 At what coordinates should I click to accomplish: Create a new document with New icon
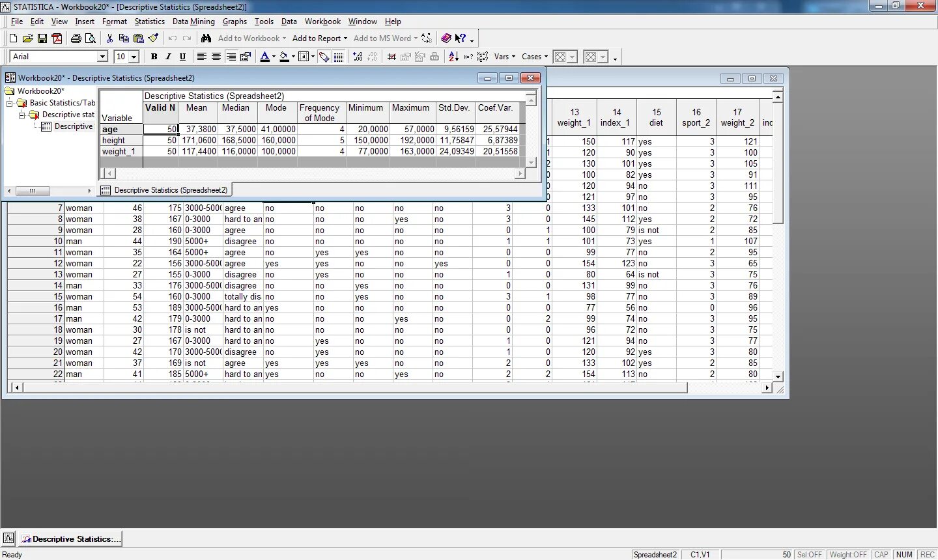[x=13, y=38]
